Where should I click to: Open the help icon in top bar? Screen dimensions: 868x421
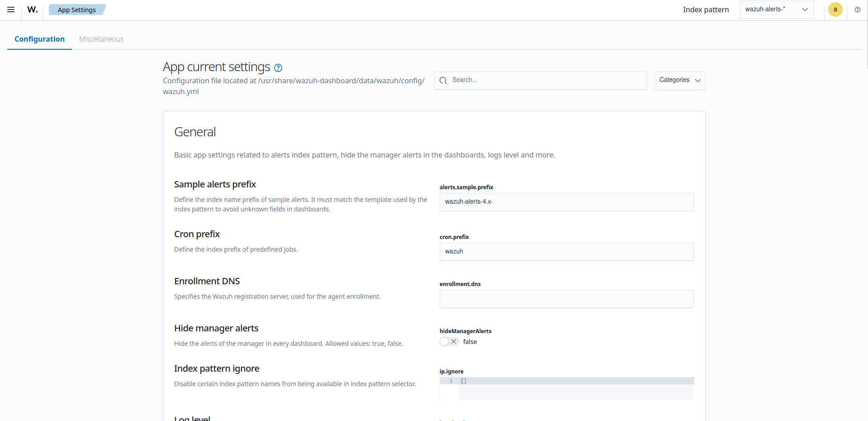(x=857, y=10)
